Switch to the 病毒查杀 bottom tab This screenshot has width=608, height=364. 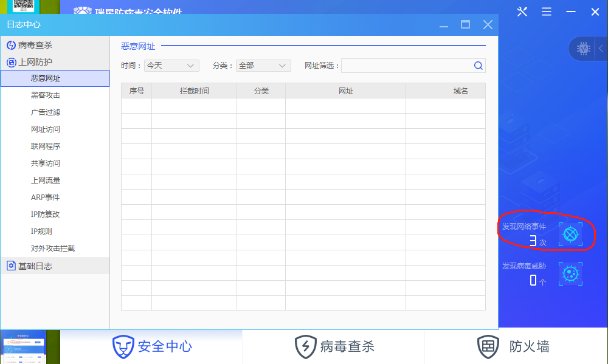click(334, 346)
